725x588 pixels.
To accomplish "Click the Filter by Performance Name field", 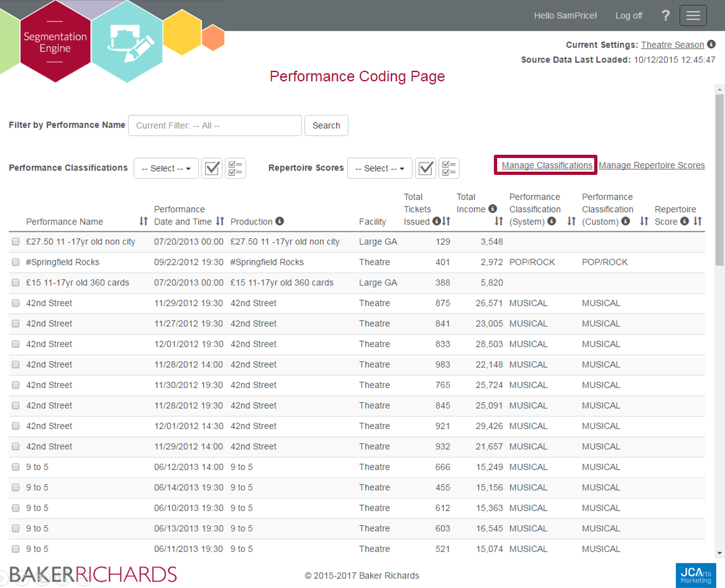I will pos(215,125).
